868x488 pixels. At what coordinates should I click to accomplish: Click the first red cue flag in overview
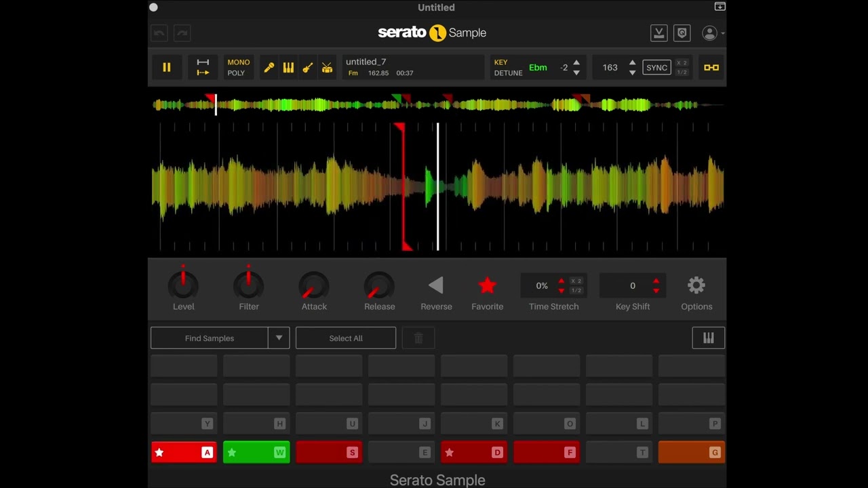tap(210, 99)
